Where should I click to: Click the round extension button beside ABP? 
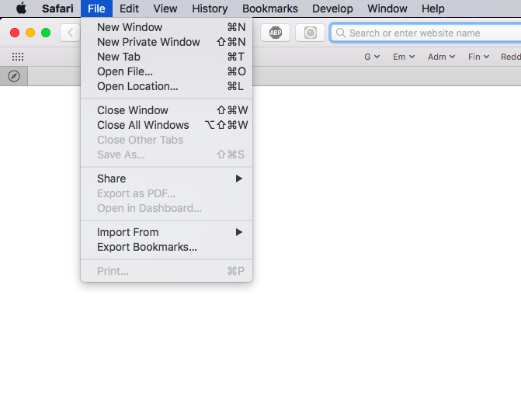pos(310,33)
